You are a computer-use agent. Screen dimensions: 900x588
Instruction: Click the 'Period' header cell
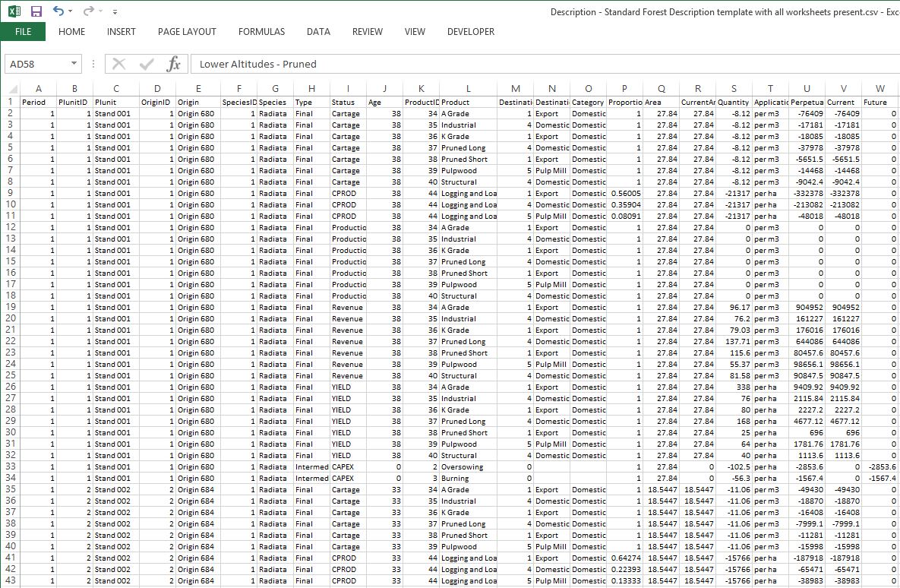[39, 103]
